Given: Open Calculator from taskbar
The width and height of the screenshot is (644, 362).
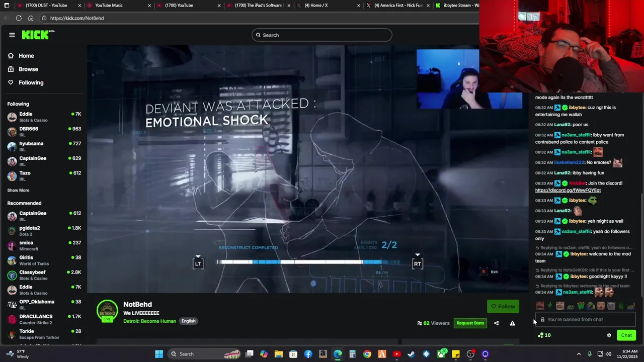Looking at the screenshot, I should (352, 354).
